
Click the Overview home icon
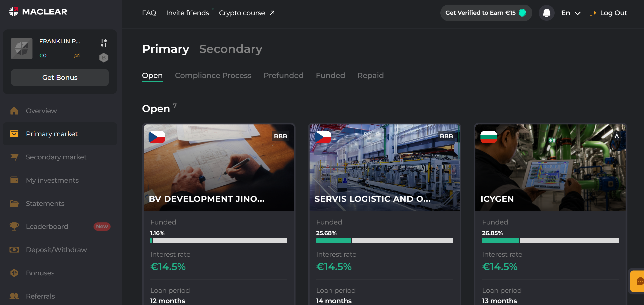tap(14, 111)
